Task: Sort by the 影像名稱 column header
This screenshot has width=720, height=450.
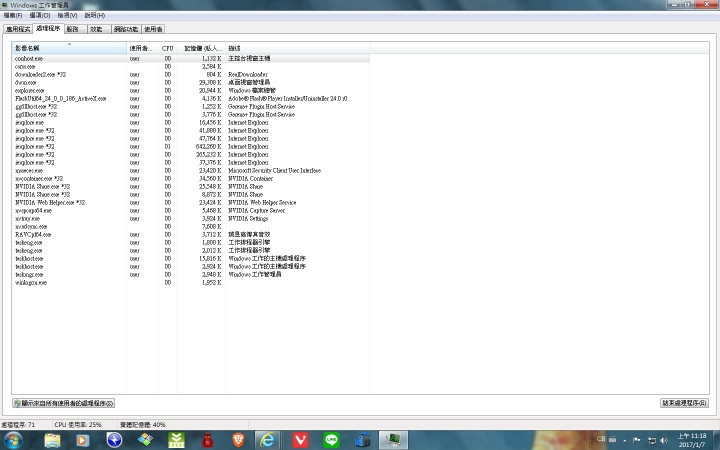Action: coord(69,48)
